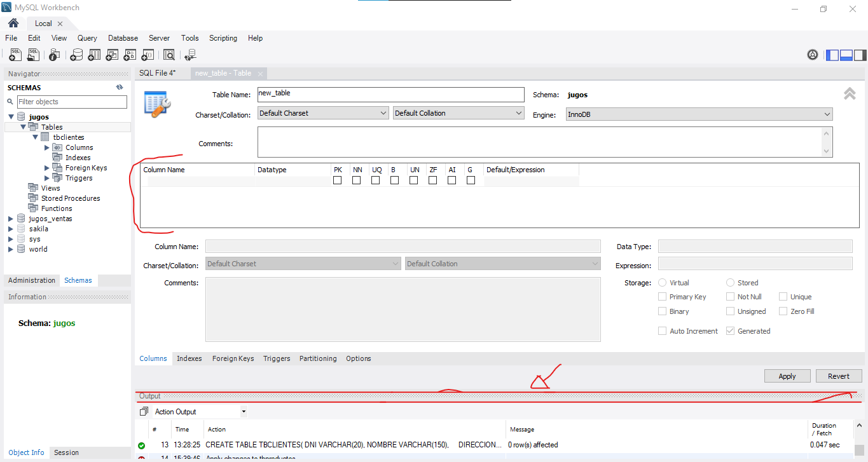Viewport: 868px width, 462px height.
Task: Open the Scripting menu
Action: click(223, 38)
